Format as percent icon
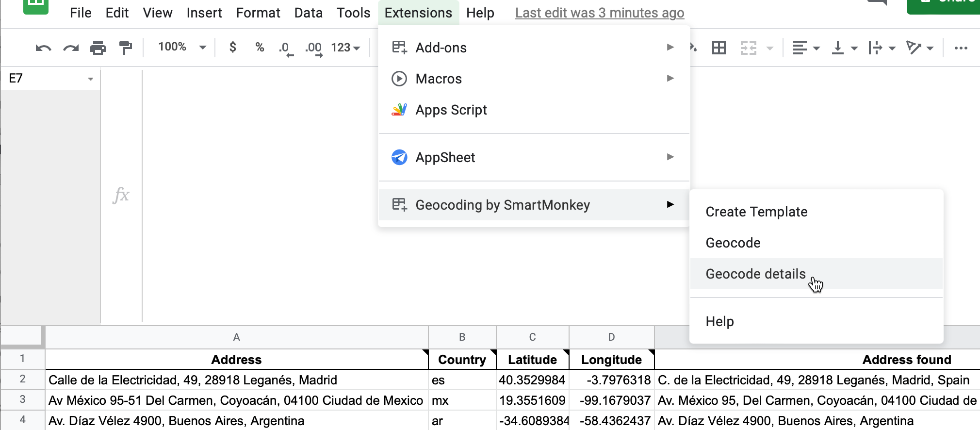This screenshot has height=430, width=980. [260, 47]
